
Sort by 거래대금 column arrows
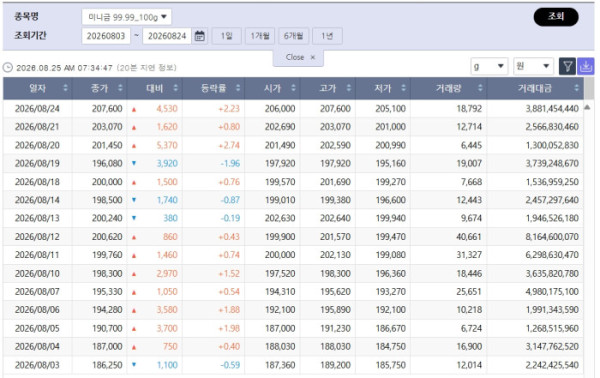coord(576,88)
